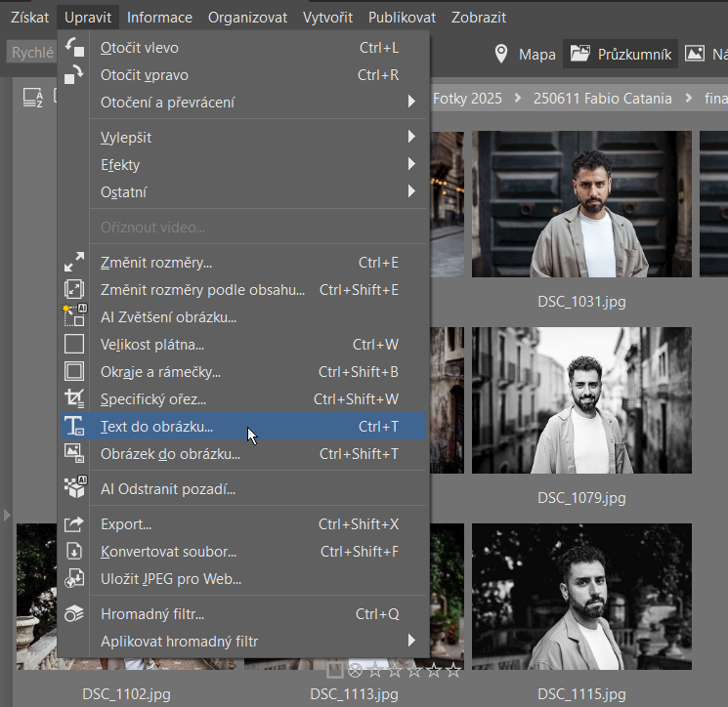Image resolution: width=728 pixels, height=707 pixels.
Task: Switch to the Průzkumník view
Action: point(621,55)
